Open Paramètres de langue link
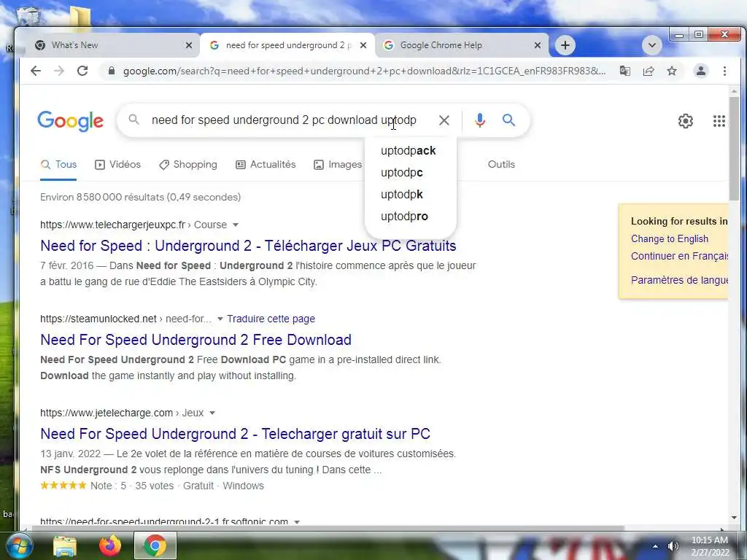Image resolution: width=747 pixels, height=560 pixels. click(x=679, y=280)
